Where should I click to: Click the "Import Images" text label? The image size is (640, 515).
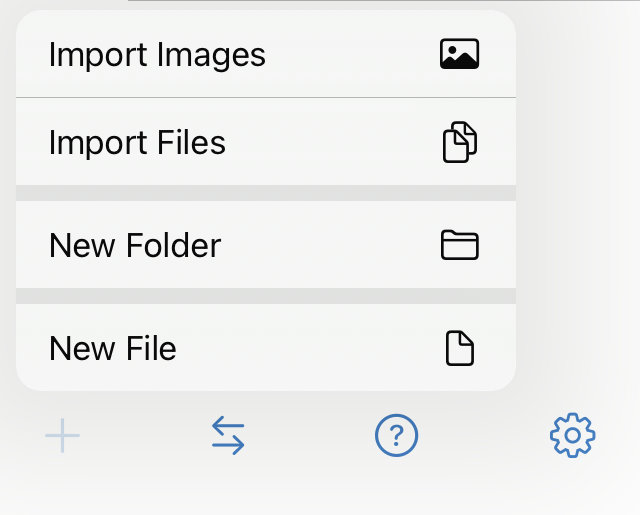pyautogui.click(x=157, y=55)
